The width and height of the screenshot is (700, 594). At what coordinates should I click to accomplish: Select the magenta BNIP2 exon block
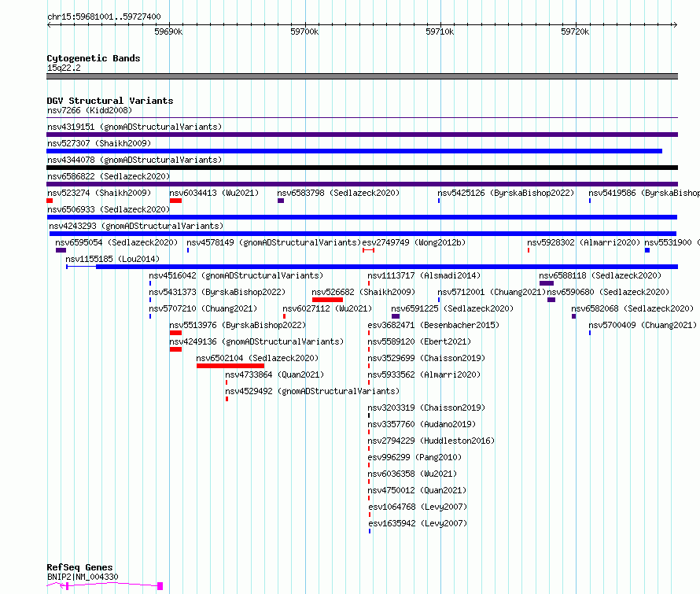(160, 586)
